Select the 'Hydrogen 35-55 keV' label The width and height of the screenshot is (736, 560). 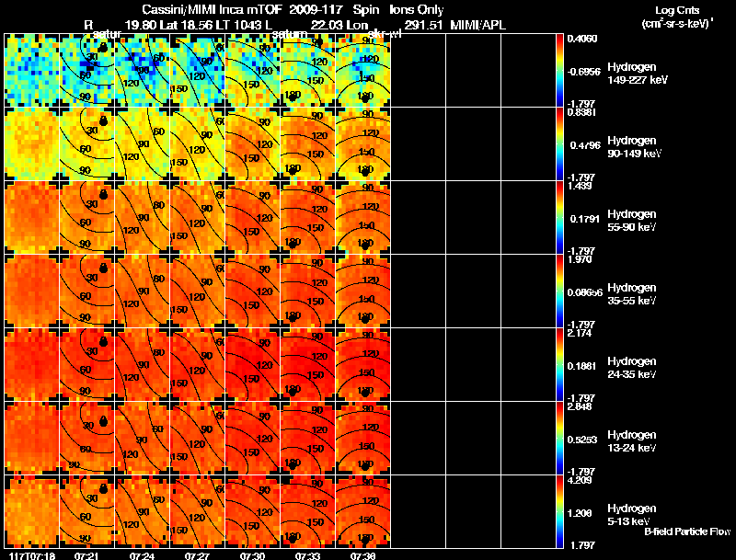tap(632, 294)
